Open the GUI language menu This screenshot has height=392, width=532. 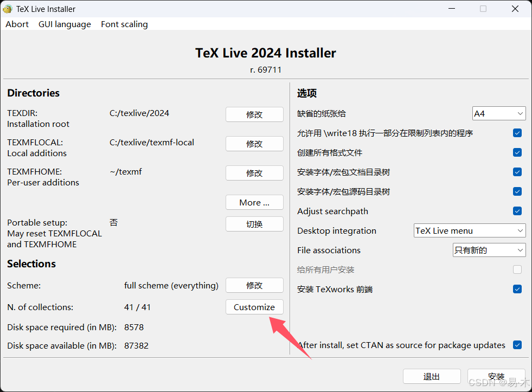(64, 24)
